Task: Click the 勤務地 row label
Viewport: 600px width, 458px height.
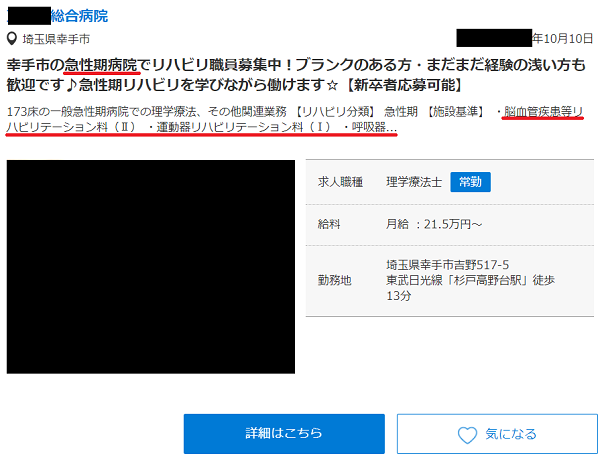Action: (x=334, y=280)
